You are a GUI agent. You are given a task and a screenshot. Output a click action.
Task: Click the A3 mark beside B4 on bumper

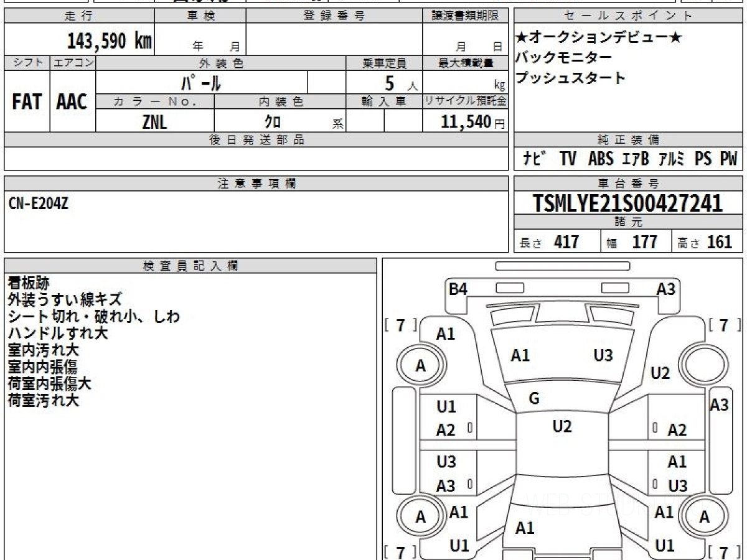(666, 289)
